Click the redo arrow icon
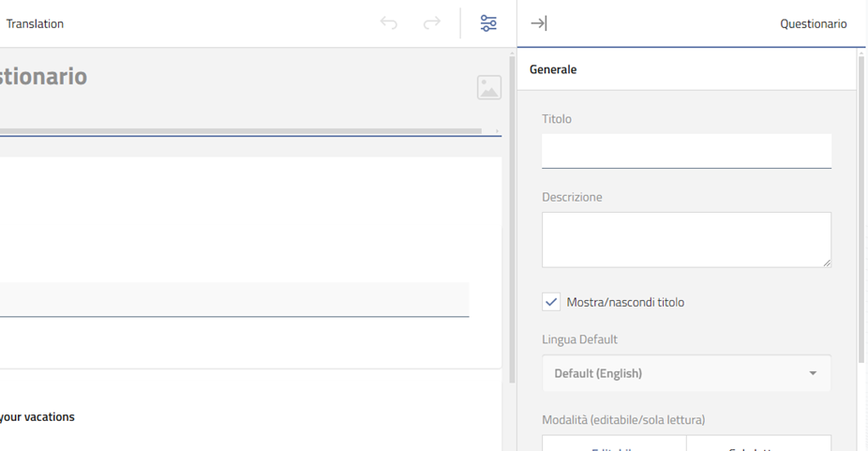The image size is (868, 451). (x=431, y=23)
